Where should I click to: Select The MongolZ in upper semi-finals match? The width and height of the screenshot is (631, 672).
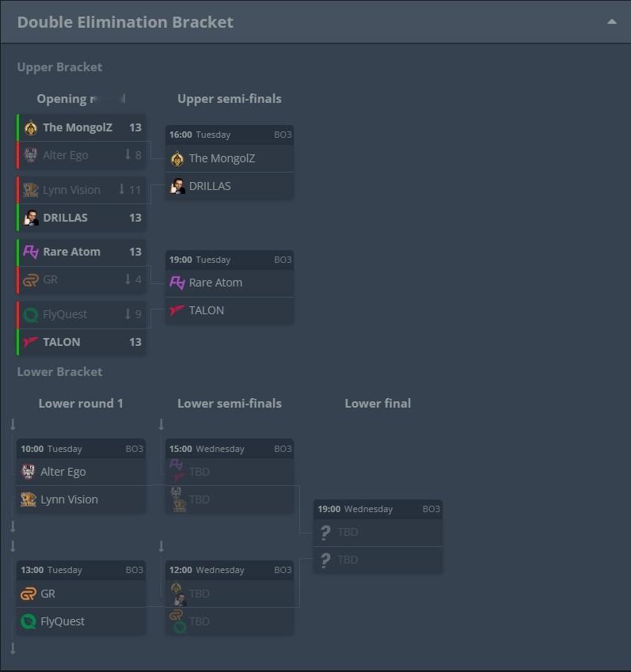pyautogui.click(x=230, y=158)
